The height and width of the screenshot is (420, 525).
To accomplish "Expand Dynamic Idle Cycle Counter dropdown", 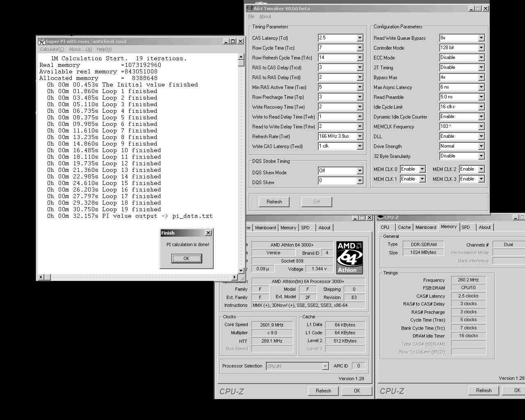I will 481,116.
